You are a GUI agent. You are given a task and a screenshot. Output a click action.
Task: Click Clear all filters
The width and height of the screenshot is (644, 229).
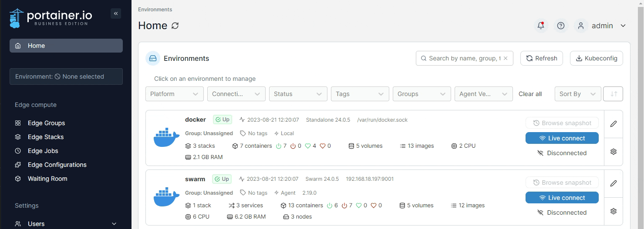(x=530, y=94)
